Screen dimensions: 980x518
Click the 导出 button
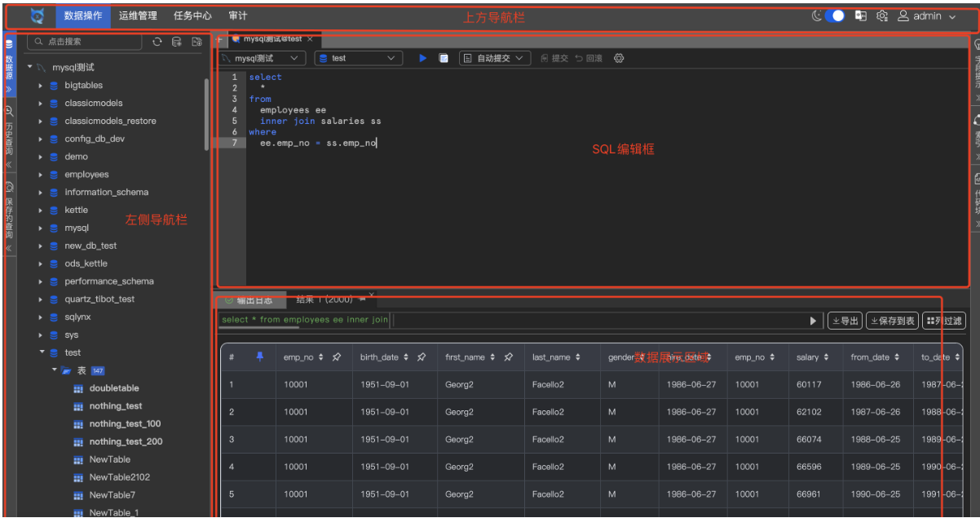(845, 321)
